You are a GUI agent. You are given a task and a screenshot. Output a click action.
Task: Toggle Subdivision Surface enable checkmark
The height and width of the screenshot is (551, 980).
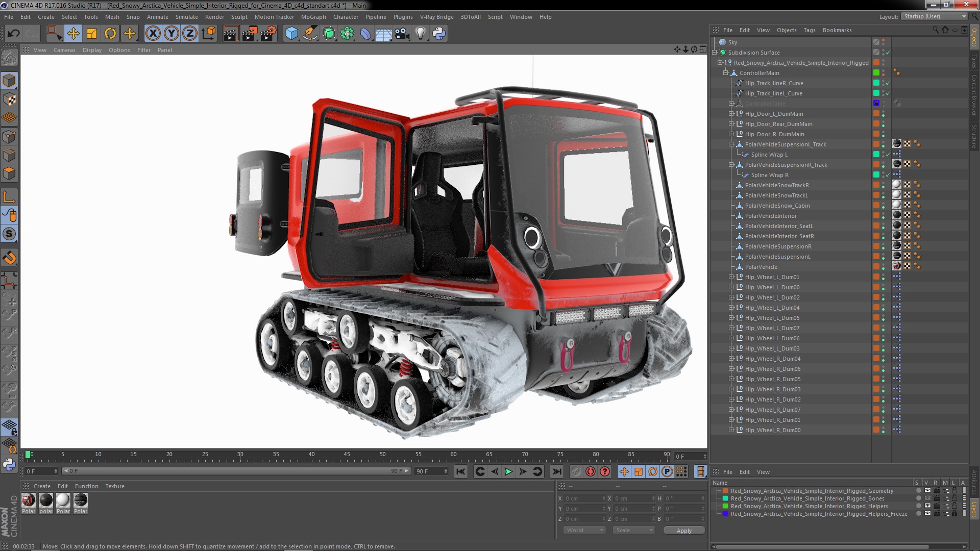[888, 53]
